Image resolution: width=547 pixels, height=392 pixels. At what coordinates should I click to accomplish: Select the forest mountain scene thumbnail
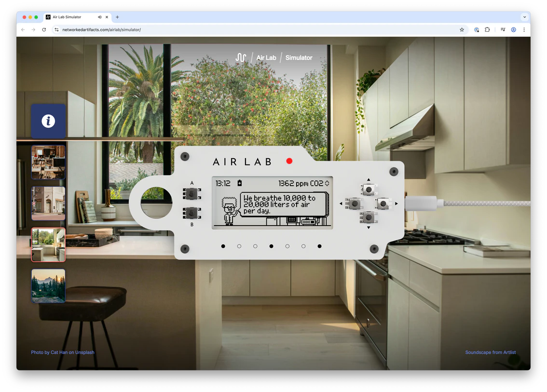tap(48, 286)
